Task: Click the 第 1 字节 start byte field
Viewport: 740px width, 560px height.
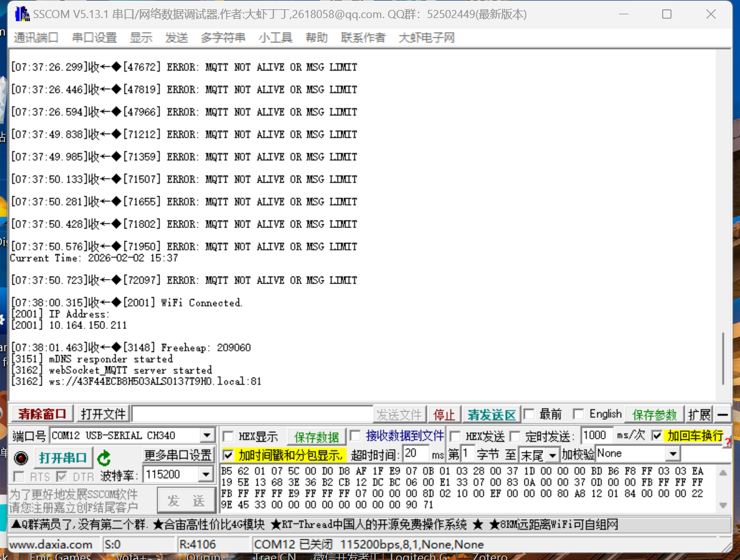Action: 468,454
